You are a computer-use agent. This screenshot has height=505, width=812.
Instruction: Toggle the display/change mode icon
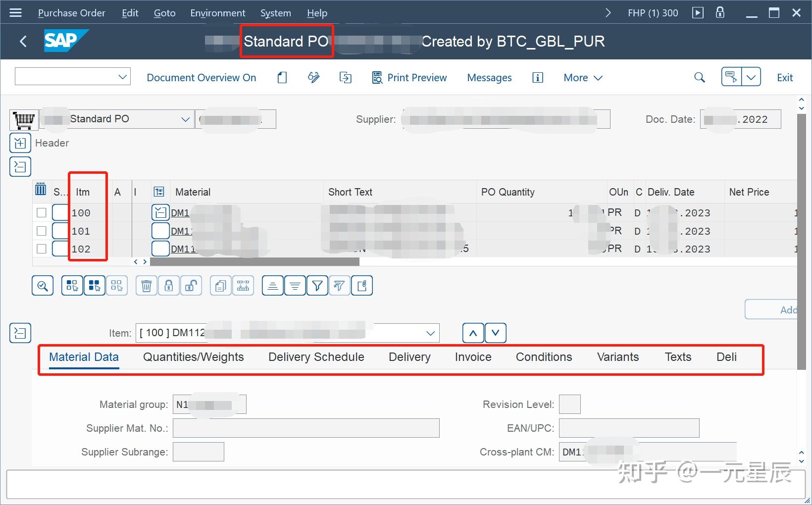coord(313,77)
